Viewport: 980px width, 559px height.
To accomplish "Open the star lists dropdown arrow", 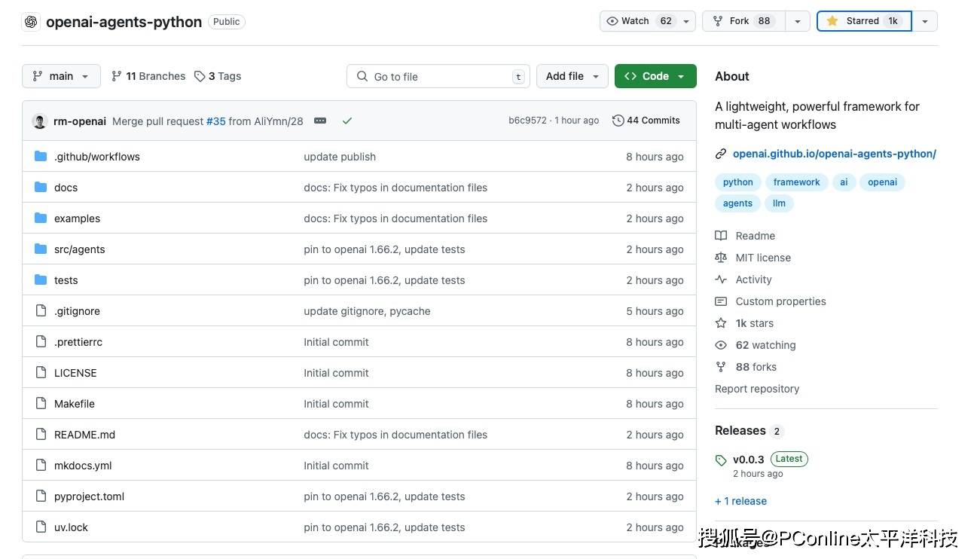I will tap(925, 21).
